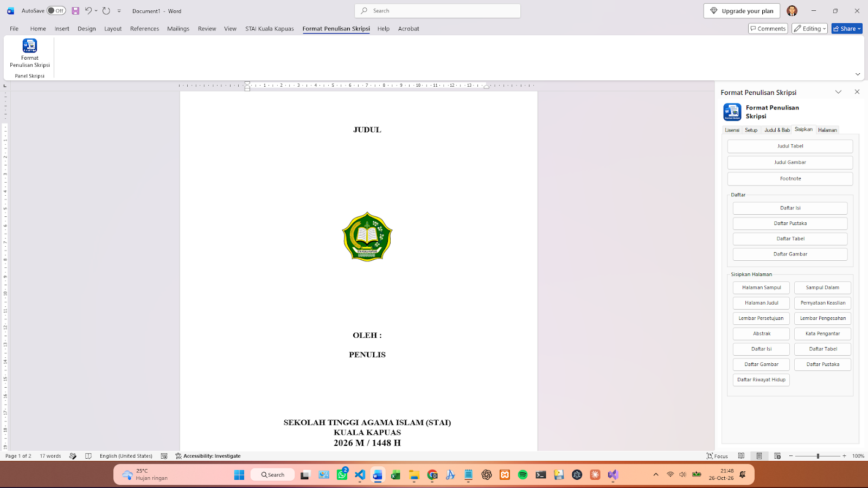
Task: Insert Halaman Sampul page button
Action: tap(761, 288)
